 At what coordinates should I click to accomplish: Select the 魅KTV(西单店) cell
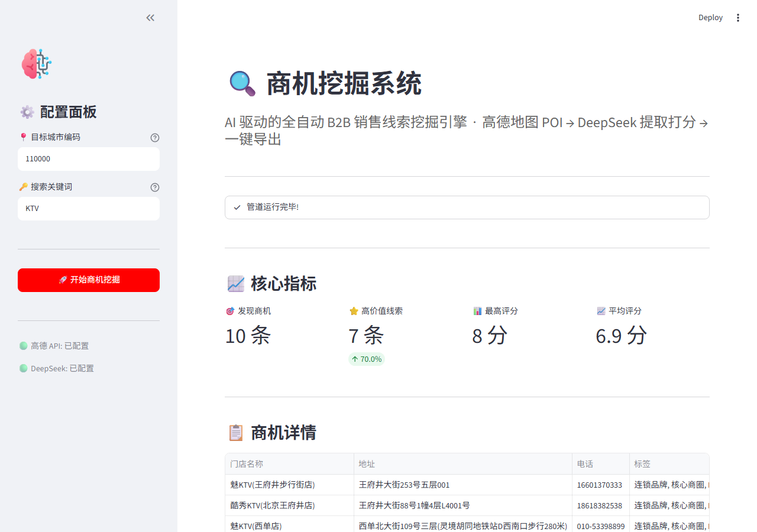(x=290, y=525)
